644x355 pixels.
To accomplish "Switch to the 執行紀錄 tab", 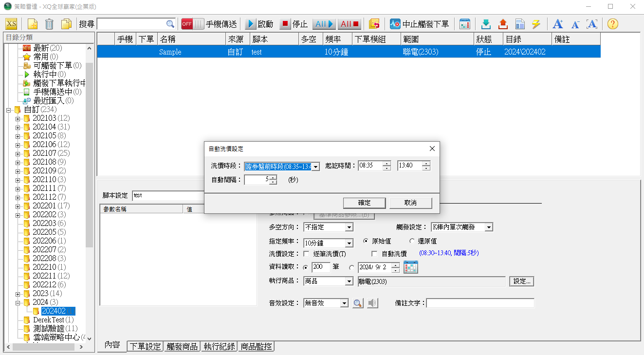I will (220, 346).
